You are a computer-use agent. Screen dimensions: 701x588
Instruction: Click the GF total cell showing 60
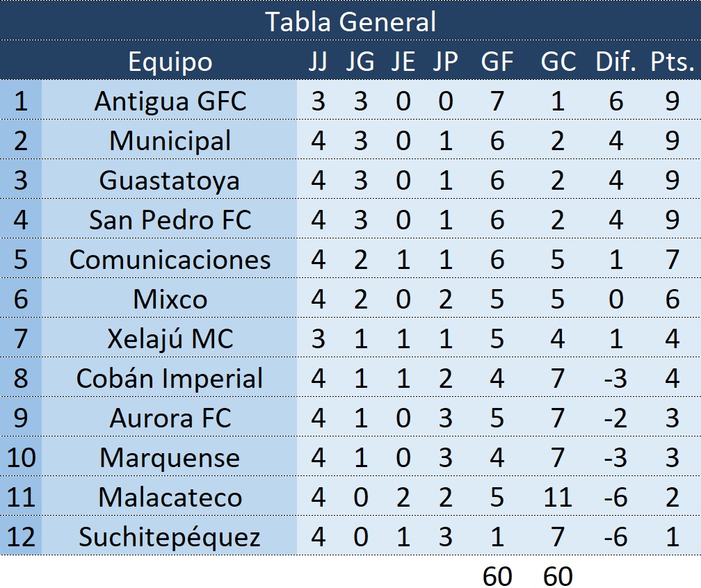(x=497, y=575)
